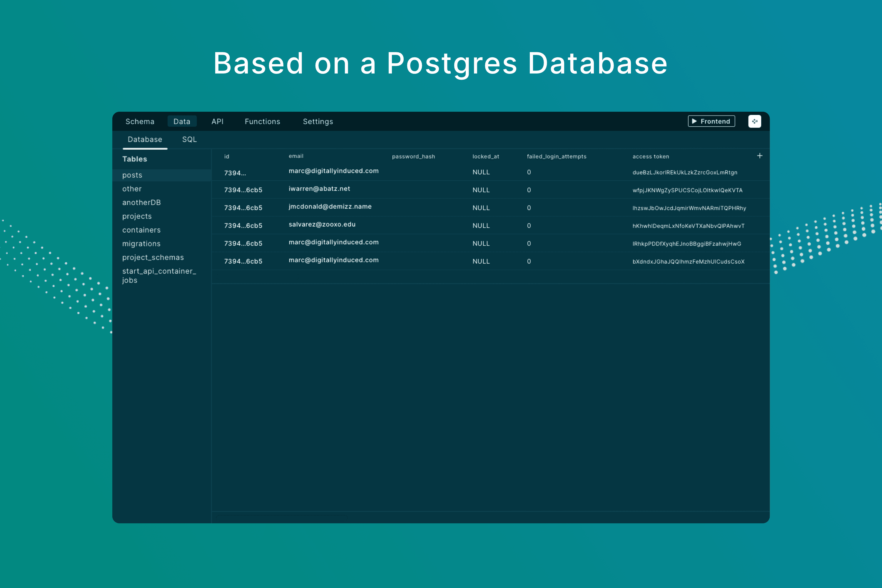
Task: Open the anotherDB table
Action: 141,203
